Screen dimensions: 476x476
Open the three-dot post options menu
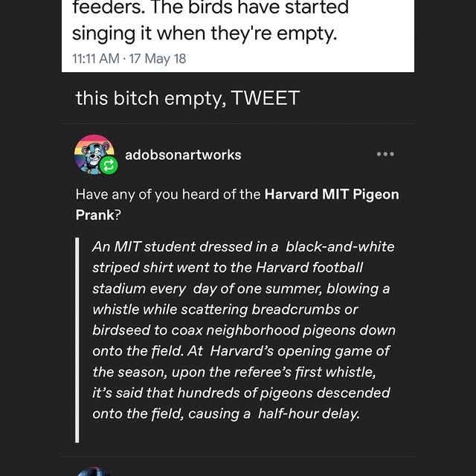tap(385, 155)
